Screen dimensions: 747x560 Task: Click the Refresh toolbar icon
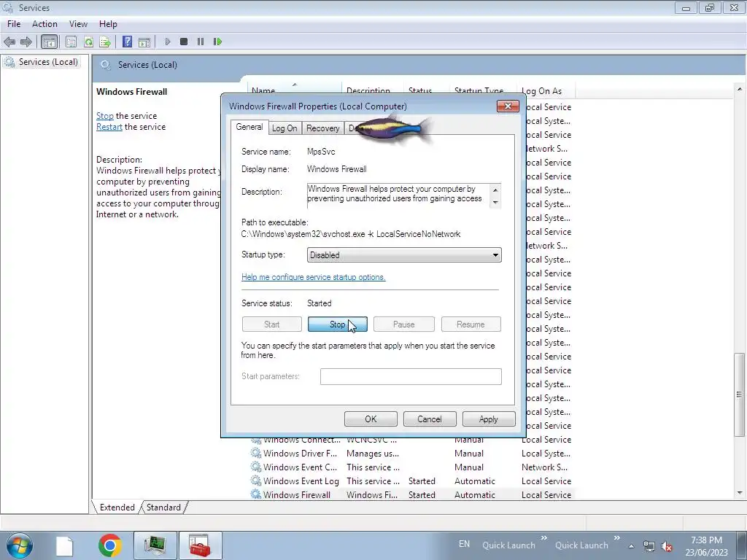(88, 42)
